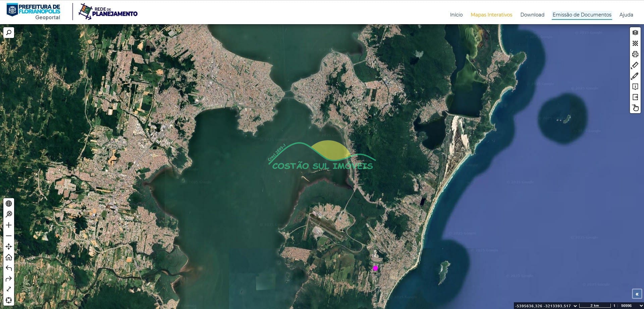The width and height of the screenshot is (644, 309).
Task: Activate the dashed selection box tool
Action: click(9, 300)
